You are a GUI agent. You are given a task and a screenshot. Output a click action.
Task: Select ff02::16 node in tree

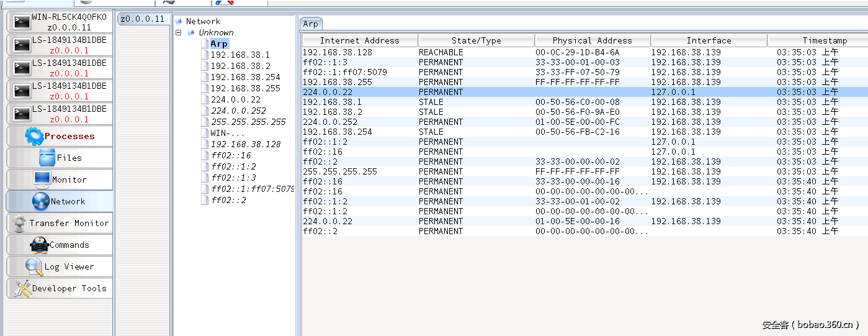(231, 155)
